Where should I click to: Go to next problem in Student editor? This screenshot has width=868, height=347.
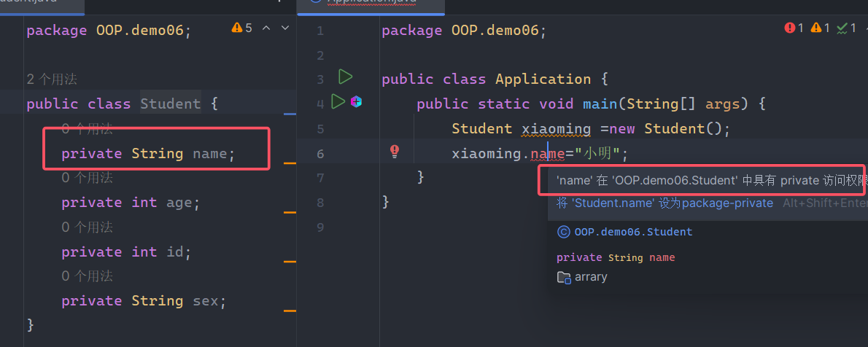pyautogui.click(x=285, y=28)
